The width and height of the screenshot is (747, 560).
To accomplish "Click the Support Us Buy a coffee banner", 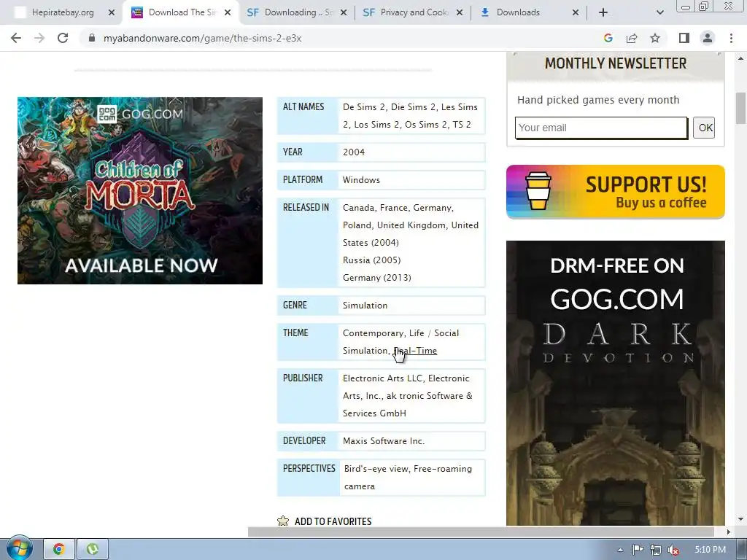I will 616,192.
